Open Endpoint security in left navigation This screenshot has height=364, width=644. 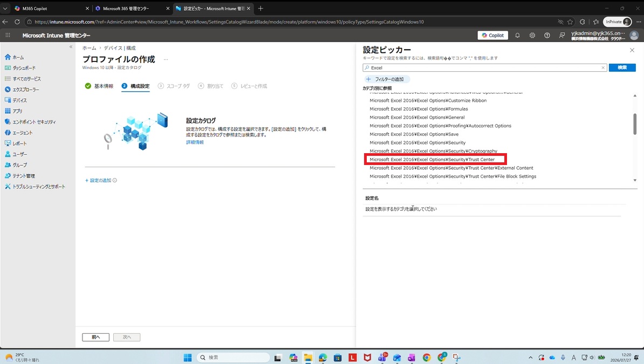30,122
